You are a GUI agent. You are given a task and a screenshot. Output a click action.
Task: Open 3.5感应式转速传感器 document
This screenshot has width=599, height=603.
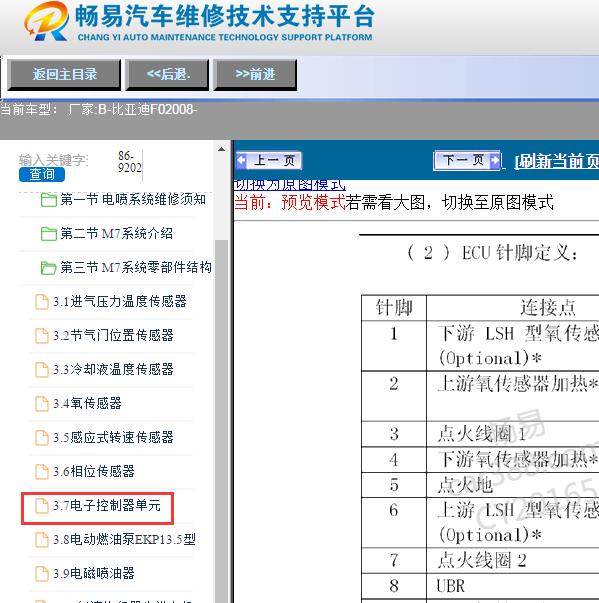pyautogui.click(x=113, y=437)
